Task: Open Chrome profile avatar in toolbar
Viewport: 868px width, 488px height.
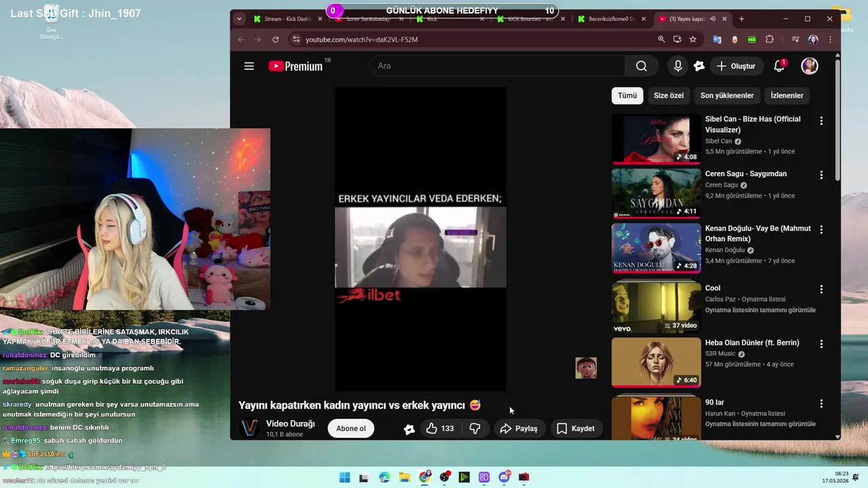Action: point(813,39)
